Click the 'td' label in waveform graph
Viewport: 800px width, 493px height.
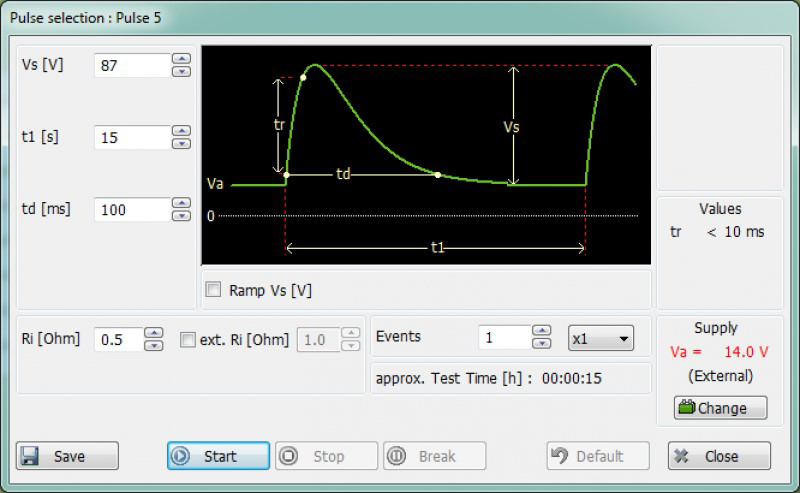pos(343,174)
